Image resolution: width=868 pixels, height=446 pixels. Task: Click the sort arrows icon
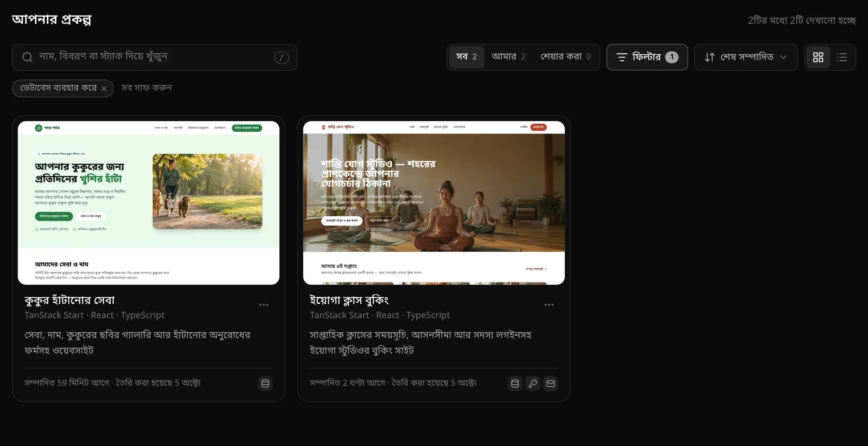coord(709,57)
